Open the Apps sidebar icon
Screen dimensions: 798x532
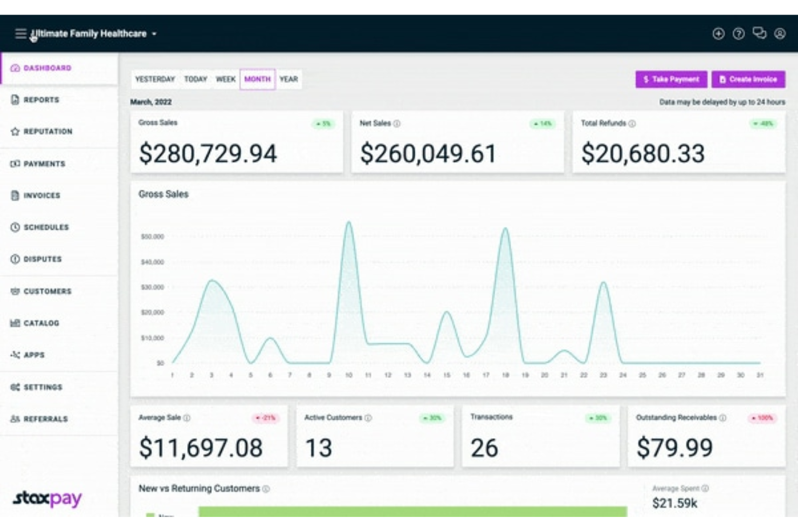(x=15, y=355)
